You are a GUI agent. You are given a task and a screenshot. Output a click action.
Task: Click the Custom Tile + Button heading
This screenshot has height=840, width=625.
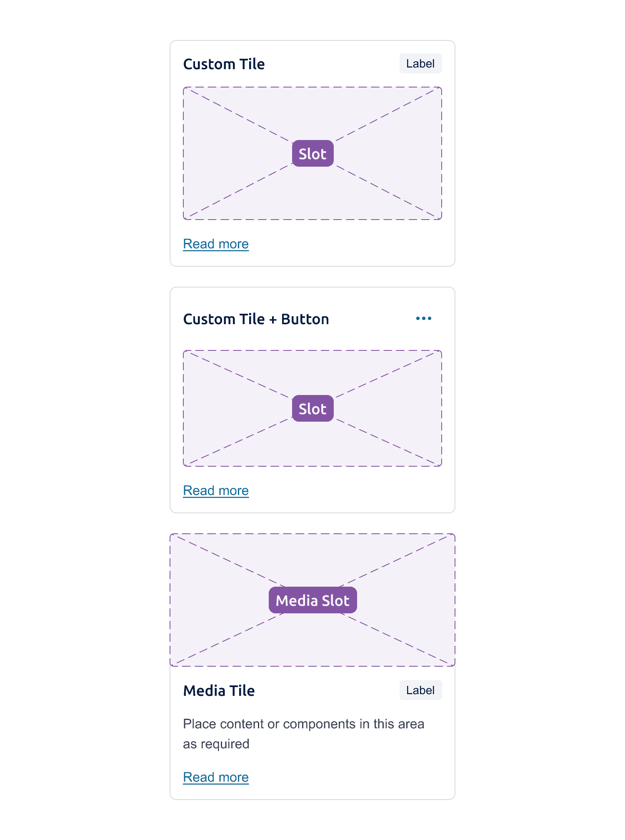(x=256, y=319)
